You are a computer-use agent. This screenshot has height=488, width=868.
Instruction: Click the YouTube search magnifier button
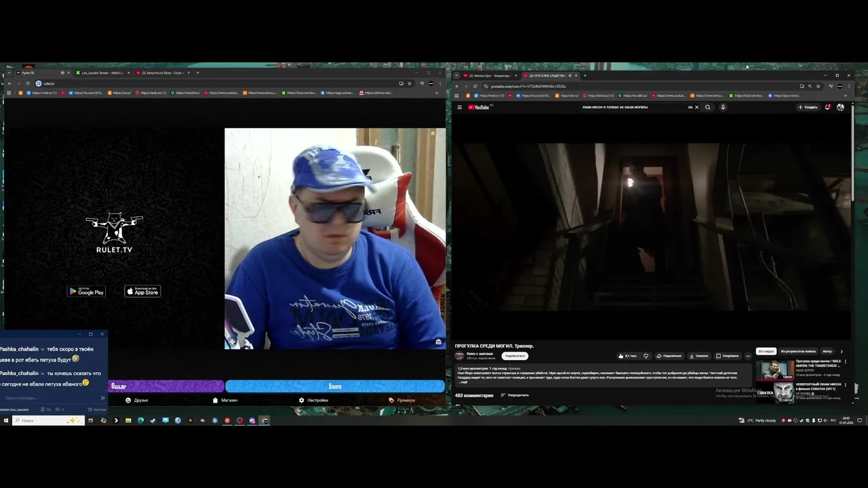(708, 107)
